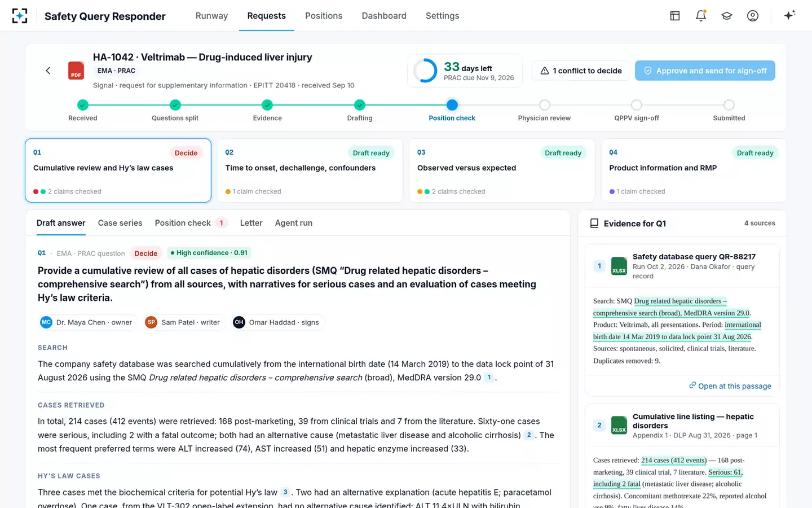Select Q3 Observed versus expected card
The width and height of the screenshot is (812, 508).
pos(502,170)
